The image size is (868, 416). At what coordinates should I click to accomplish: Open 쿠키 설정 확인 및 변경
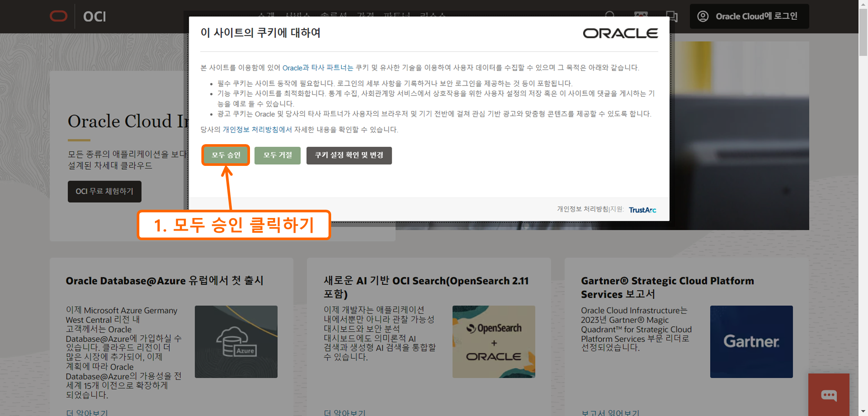pyautogui.click(x=349, y=155)
